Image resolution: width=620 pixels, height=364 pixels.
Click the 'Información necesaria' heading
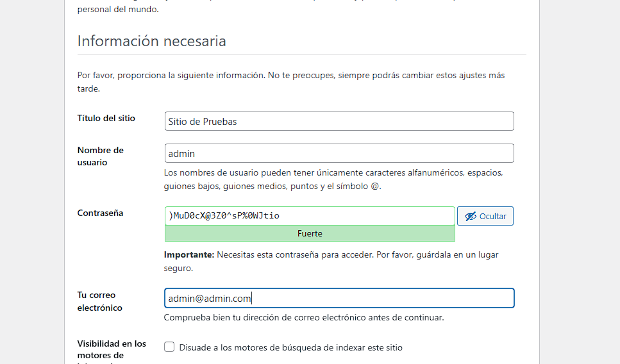(152, 41)
